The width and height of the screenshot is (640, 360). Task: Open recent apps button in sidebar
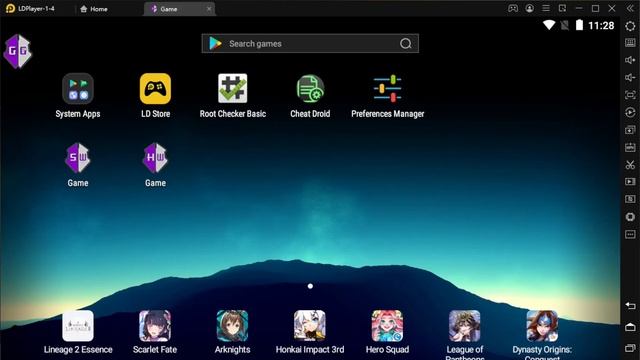(630, 348)
